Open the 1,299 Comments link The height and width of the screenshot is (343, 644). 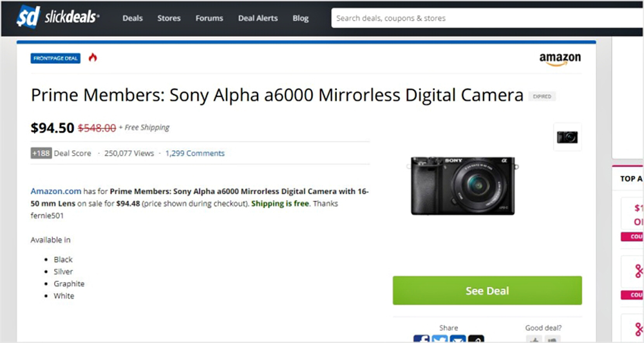195,153
